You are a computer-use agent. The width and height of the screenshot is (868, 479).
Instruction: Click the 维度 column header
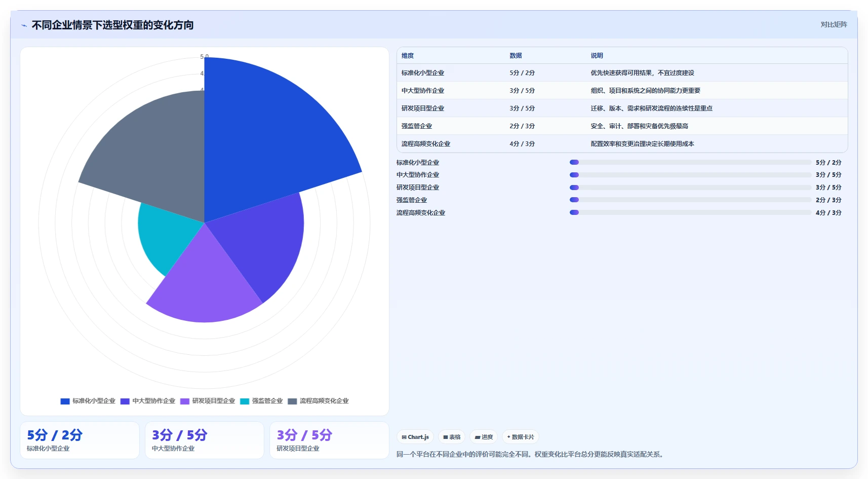point(408,56)
